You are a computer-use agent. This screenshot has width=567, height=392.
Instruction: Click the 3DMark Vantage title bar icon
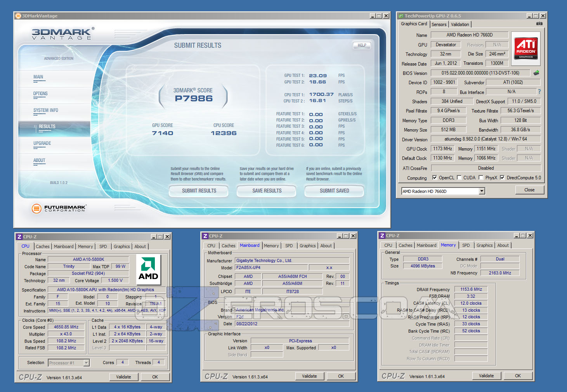(x=18, y=16)
